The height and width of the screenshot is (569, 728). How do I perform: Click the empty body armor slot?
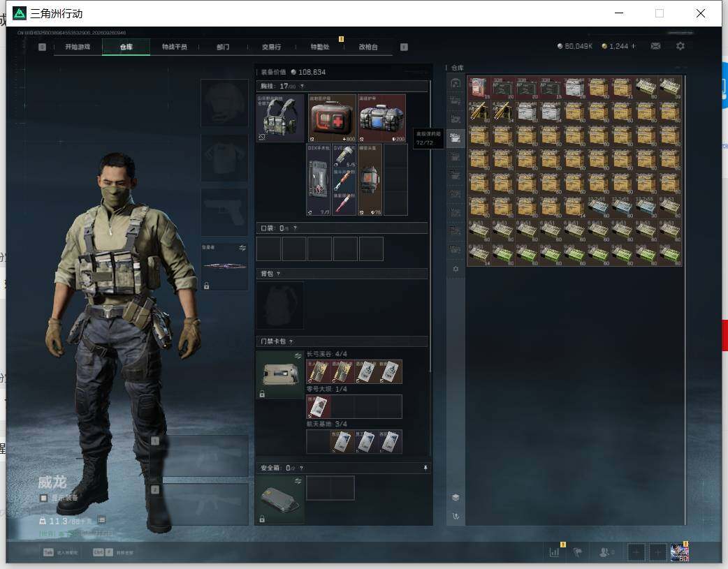pos(224,158)
